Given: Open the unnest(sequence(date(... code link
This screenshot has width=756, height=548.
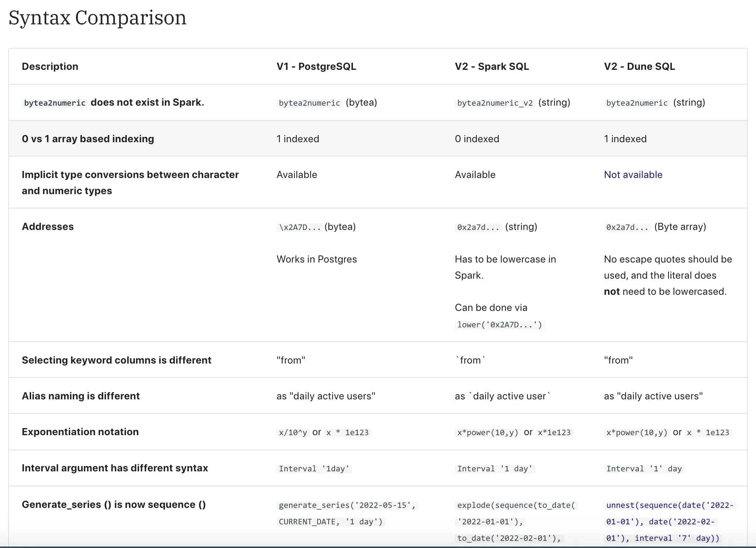Looking at the screenshot, I should coord(670,521).
